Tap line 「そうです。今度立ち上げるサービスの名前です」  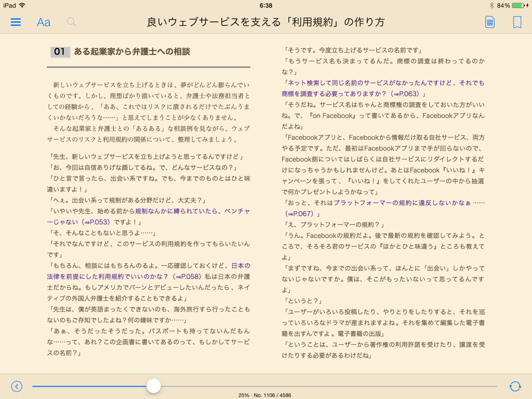[353, 50]
